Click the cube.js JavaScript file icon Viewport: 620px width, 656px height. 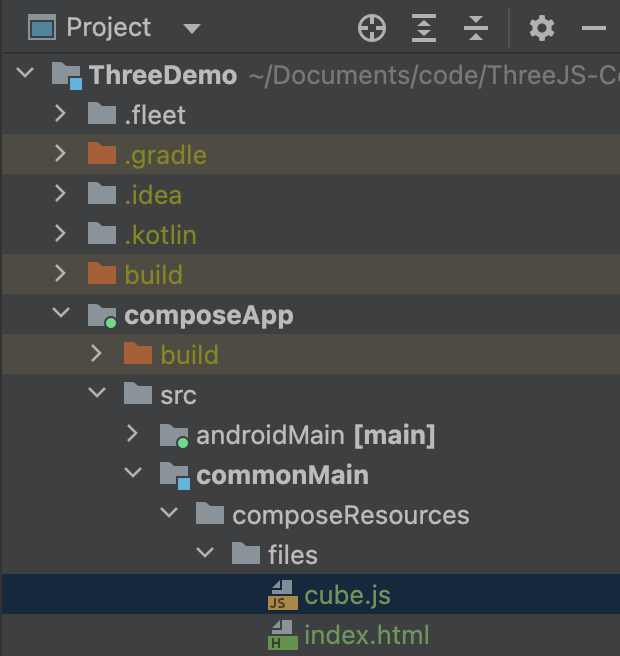[x=281, y=596]
